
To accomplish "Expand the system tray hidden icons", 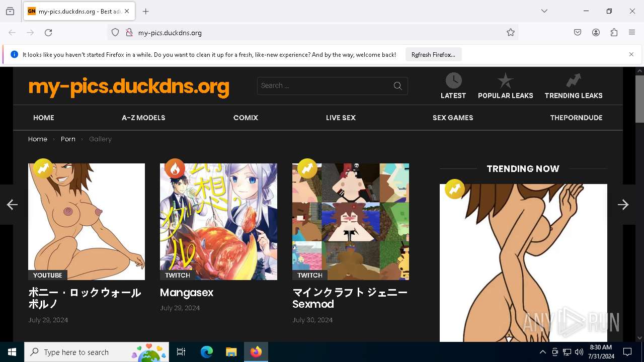I will [x=542, y=352].
